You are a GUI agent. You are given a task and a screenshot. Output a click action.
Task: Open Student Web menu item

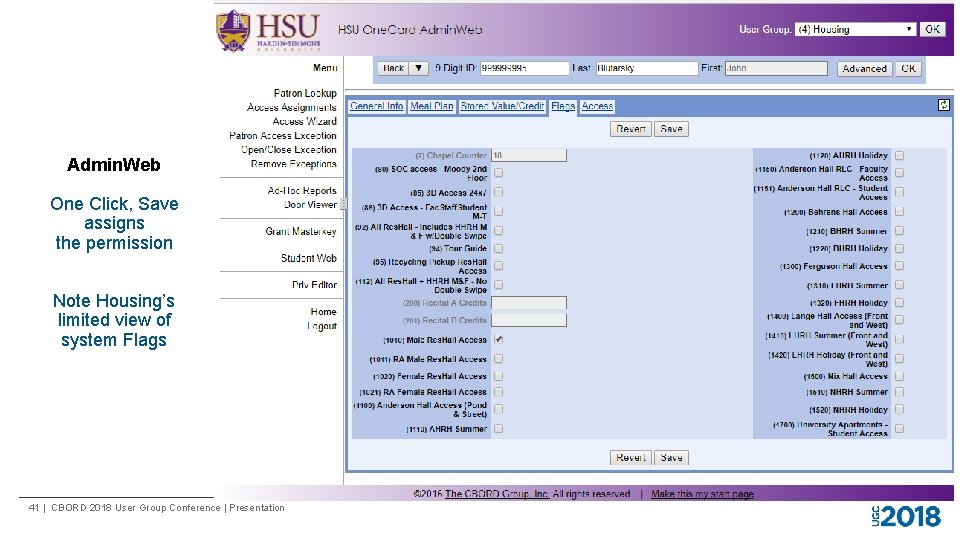(309, 258)
